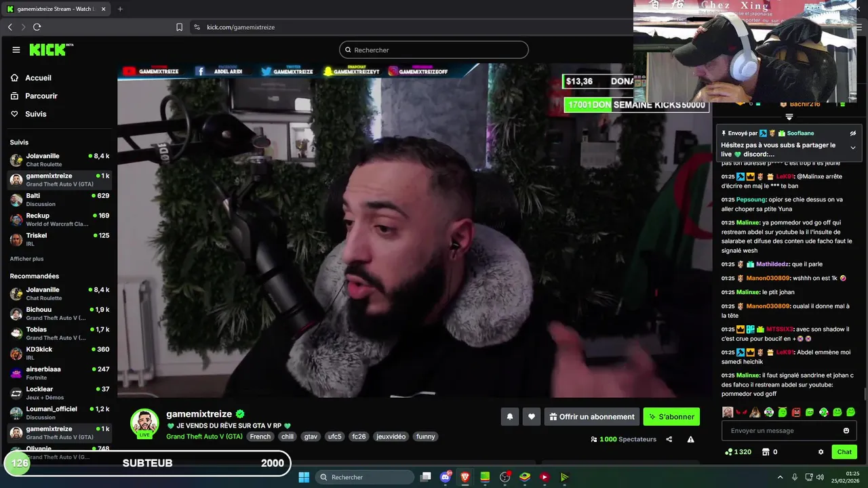Open Reckup channel in sidebar

click(x=59, y=220)
